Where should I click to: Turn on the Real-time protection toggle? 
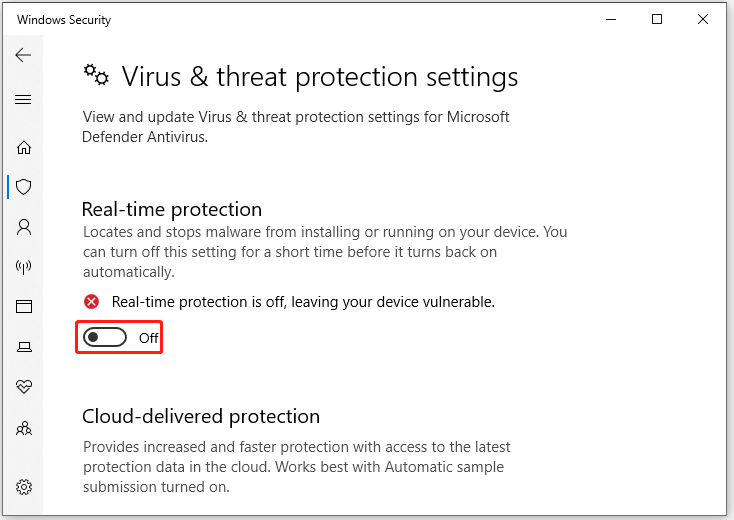[x=105, y=338]
